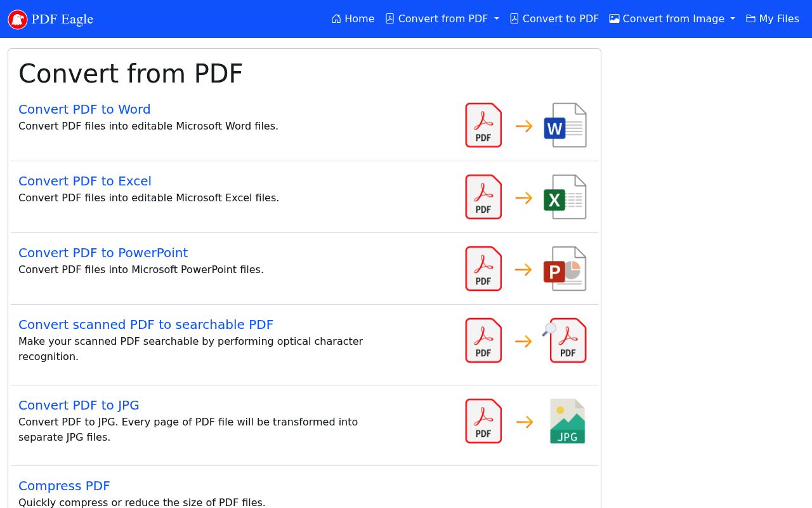Click the PDF file icon beside Convert to PDF

click(514, 19)
